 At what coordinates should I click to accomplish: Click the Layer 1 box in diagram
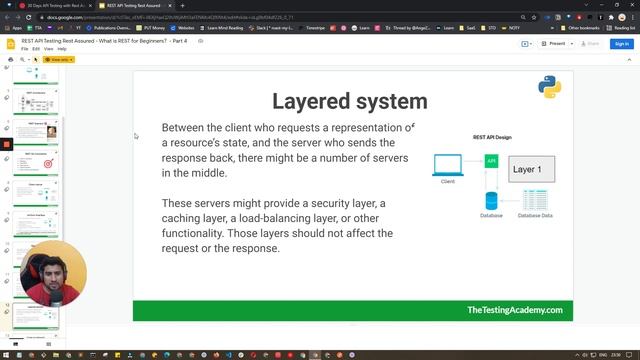pyautogui.click(x=531, y=169)
